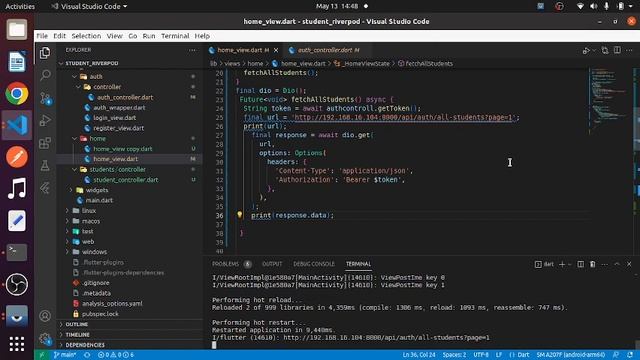Image resolution: width=640 pixels, height=360 pixels.
Task: Open OBS Studio from the dock
Action: [17, 284]
